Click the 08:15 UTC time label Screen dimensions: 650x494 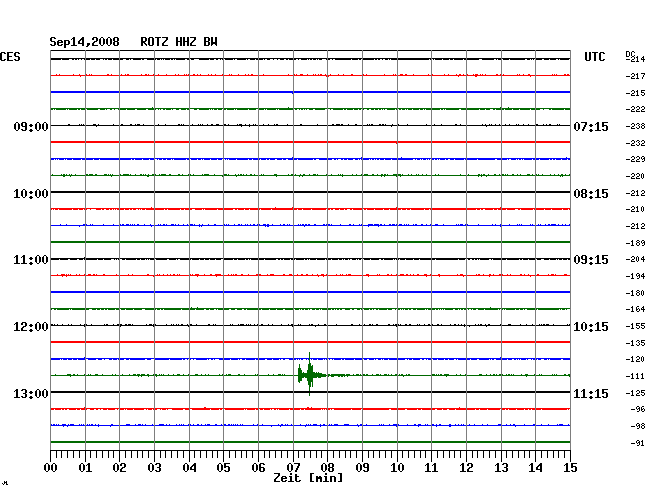[591, 194]
